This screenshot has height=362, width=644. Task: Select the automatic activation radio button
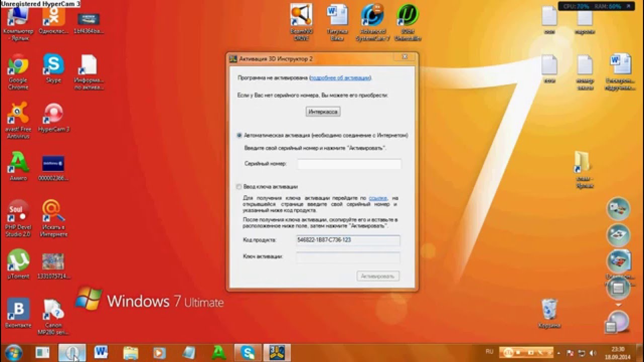pos(239,135)
